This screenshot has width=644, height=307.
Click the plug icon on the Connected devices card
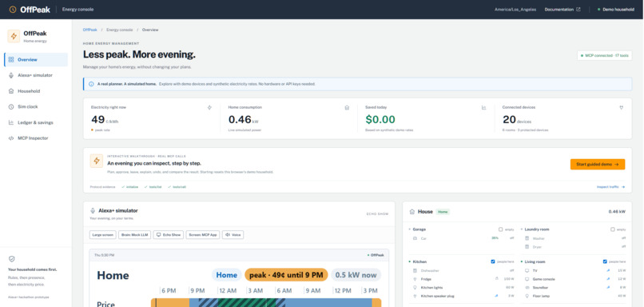pos(621,108)
